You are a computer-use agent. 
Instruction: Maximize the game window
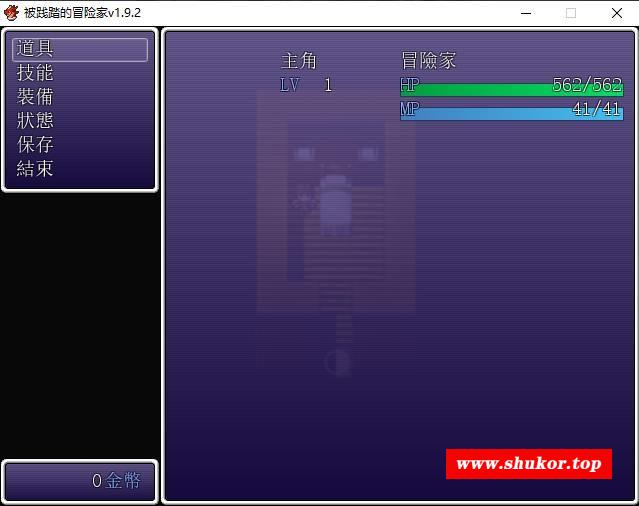[x=571, y=13]
